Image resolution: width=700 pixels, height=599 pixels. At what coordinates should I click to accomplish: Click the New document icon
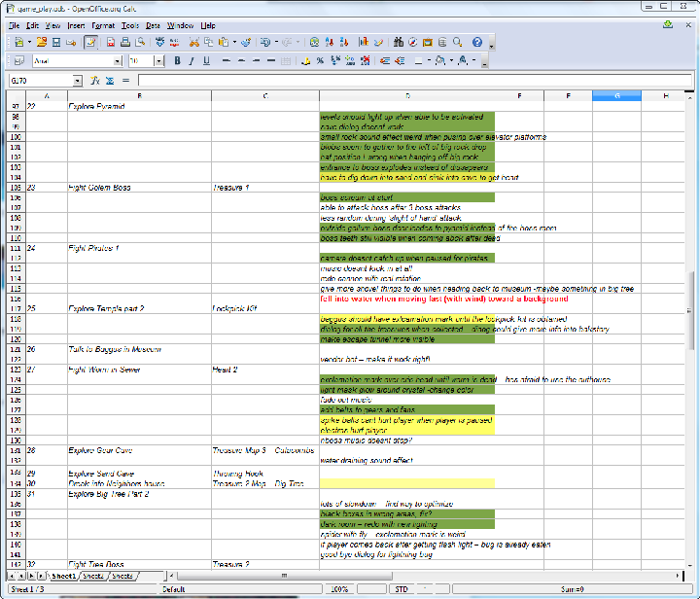pyautogui.click(x=19, y=42)
